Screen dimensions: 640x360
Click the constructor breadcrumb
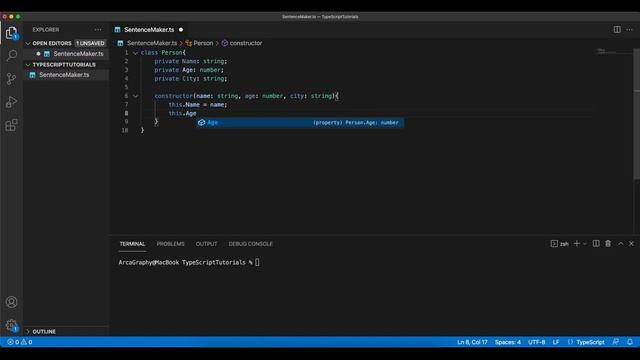(242, 43)
